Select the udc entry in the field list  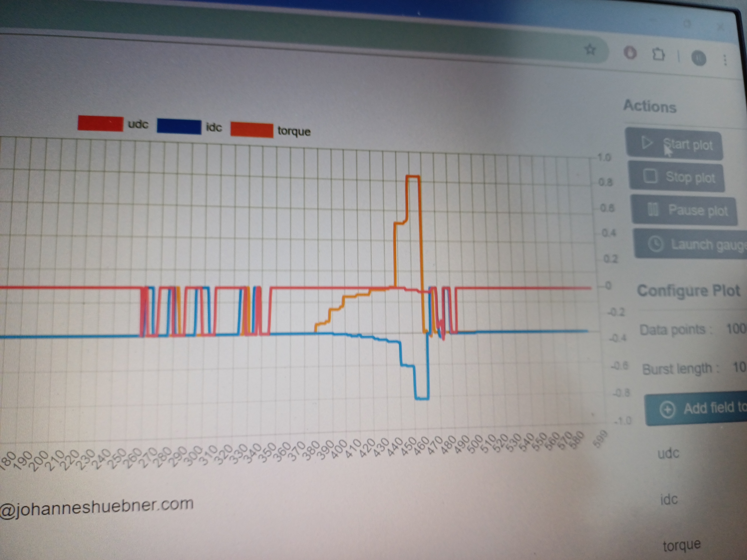pos(668,453)
